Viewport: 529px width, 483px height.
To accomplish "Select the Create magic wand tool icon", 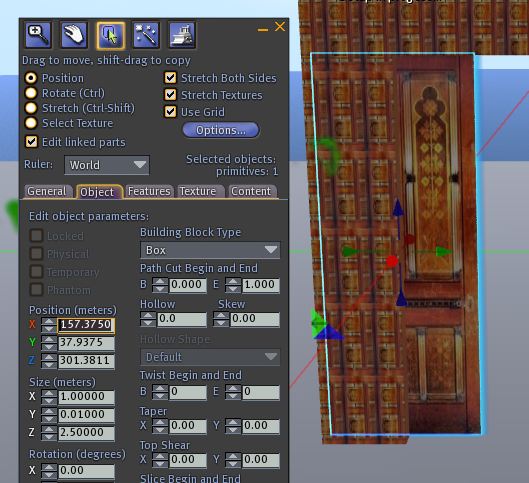I will click(x=146, y=35).
